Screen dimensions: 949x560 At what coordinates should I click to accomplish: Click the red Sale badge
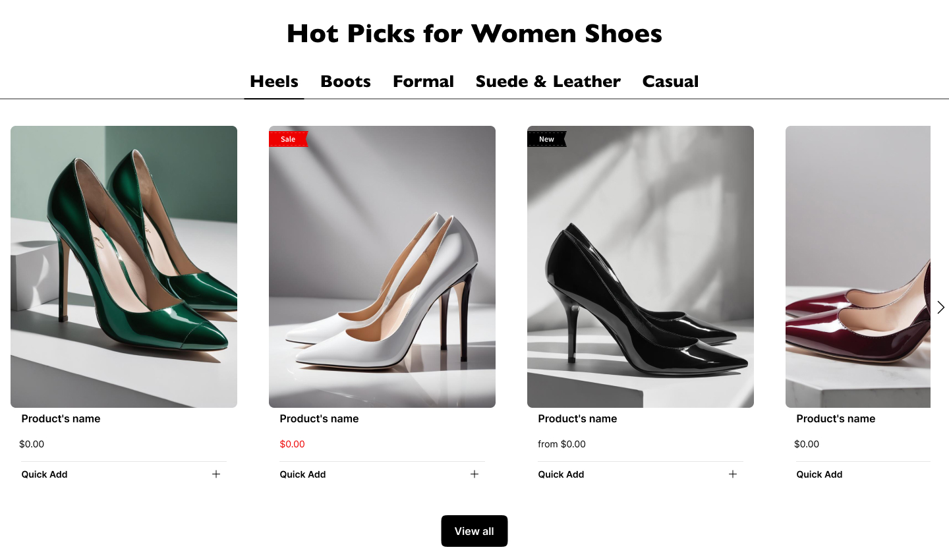point(288,139)
